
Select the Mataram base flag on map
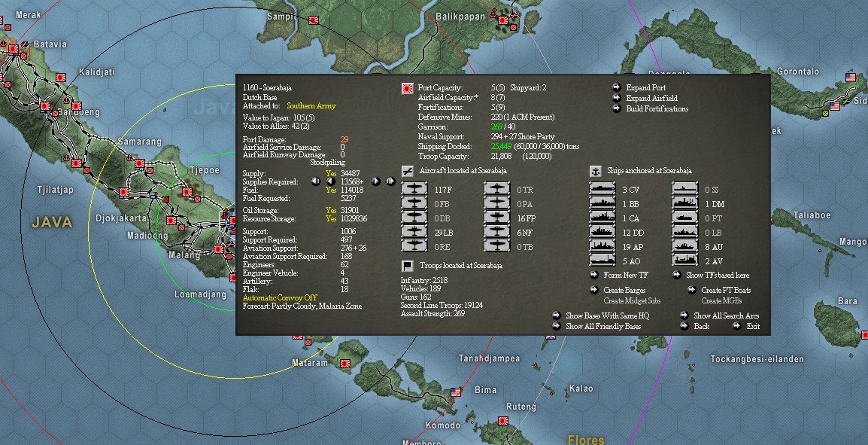[345, 364]
